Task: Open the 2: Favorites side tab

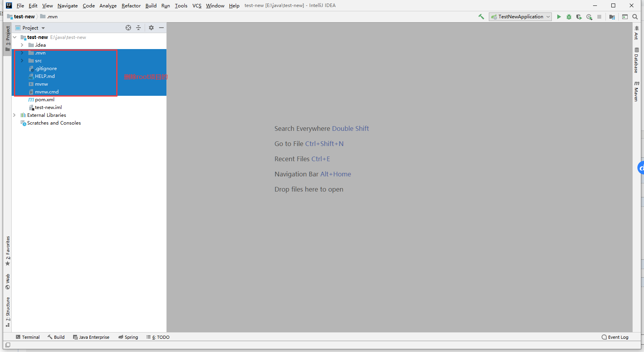Action: pyautogui.click(x=7, y=251)
